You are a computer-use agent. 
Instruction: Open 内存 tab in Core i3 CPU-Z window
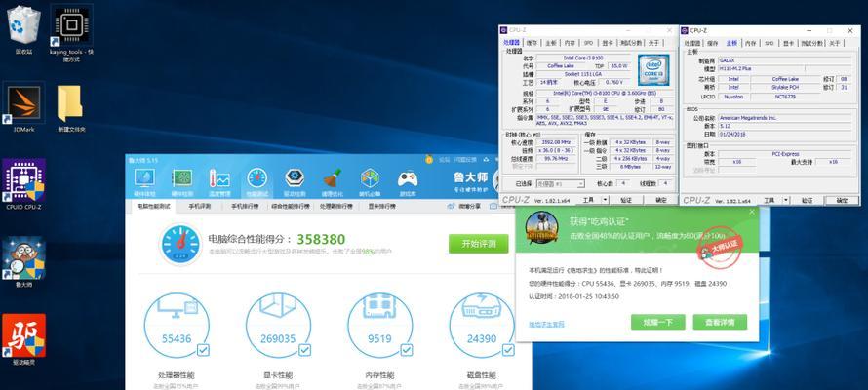(570, 43)
